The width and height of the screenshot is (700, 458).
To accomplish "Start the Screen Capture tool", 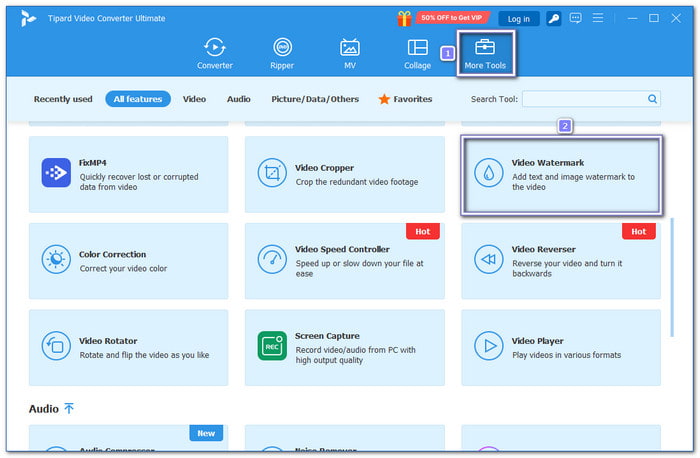I will tap(344, 347).
